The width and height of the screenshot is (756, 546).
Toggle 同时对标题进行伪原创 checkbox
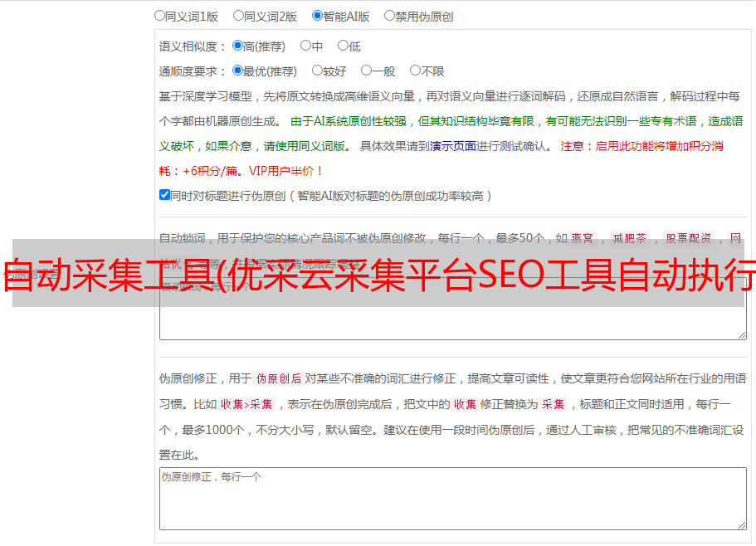(x=164, y=195)
